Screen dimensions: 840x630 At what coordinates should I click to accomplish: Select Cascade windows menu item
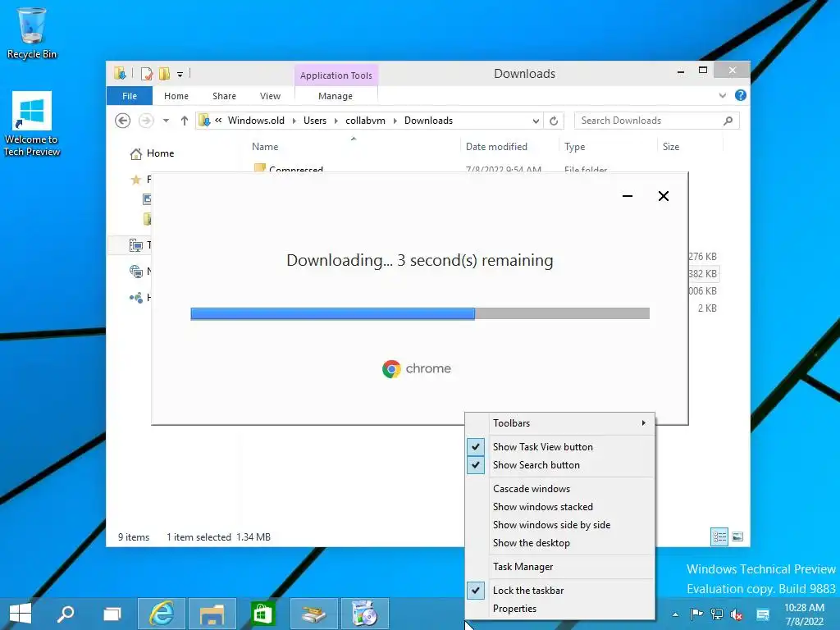[x=559, y=489]
